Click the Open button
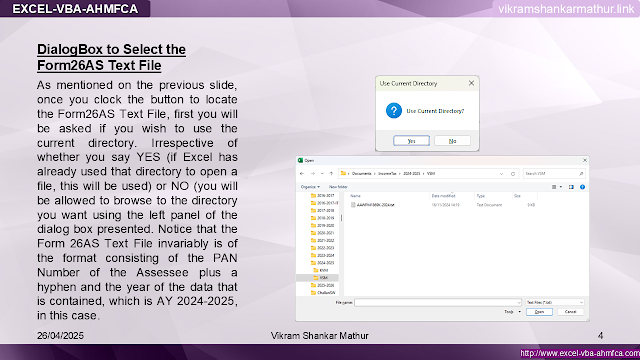This screenshot has height=360, width=640. tap(539, 312)
